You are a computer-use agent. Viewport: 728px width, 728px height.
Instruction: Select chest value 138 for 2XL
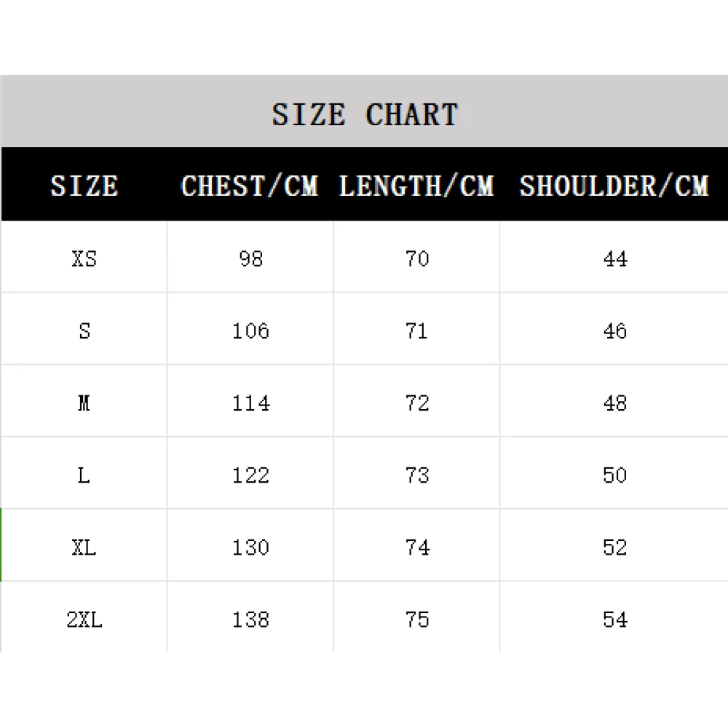coord(250,620)
